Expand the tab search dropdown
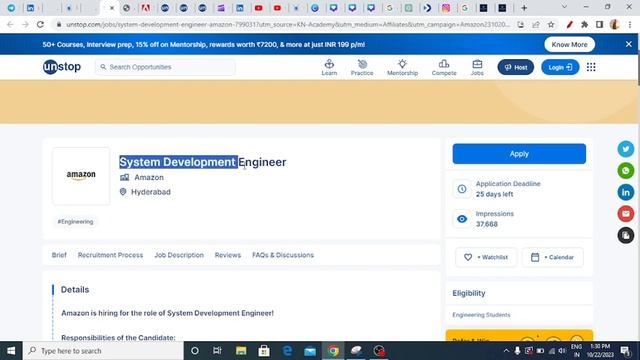 (x=564, y=7)
